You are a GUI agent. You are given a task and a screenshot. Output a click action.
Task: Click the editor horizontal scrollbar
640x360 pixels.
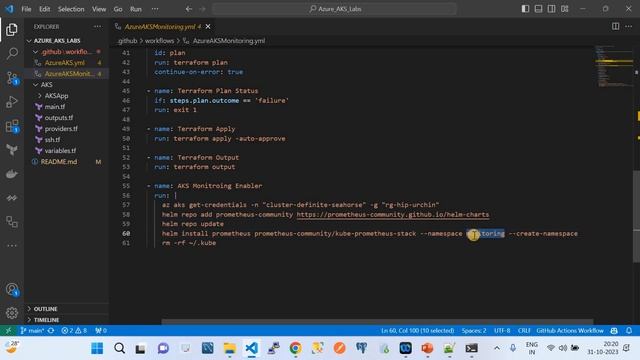(377, 322)
